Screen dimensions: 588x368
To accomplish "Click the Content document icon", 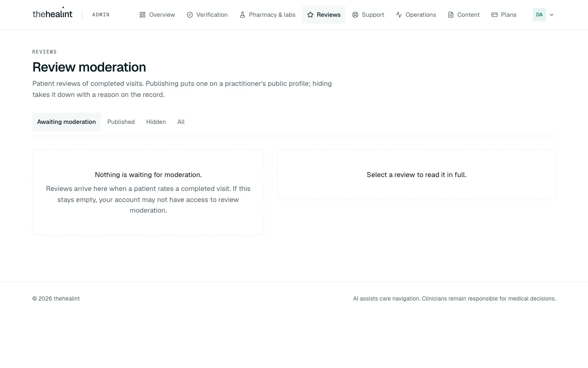I will click(x=451, y=15).
